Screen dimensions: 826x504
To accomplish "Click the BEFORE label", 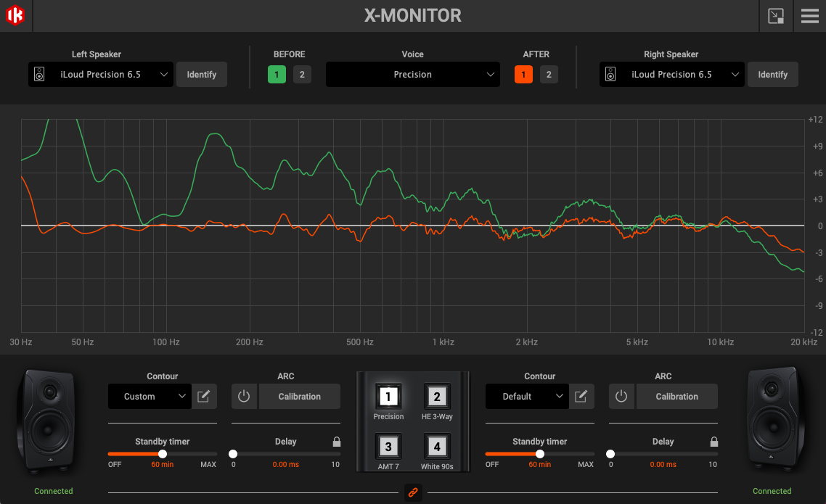I will (x=289, y=54).
